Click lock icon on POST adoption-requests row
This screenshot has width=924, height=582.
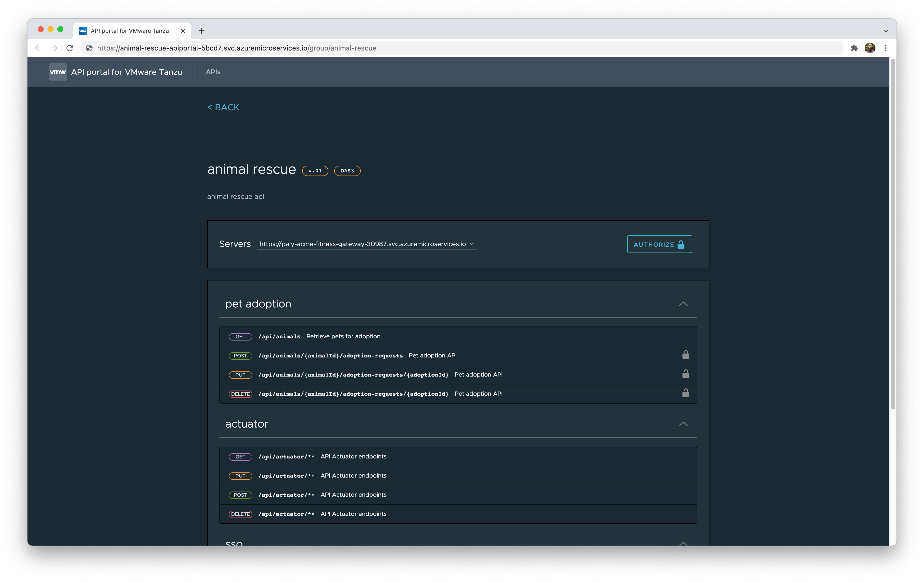pyautogui.click(x=685, y=355)
